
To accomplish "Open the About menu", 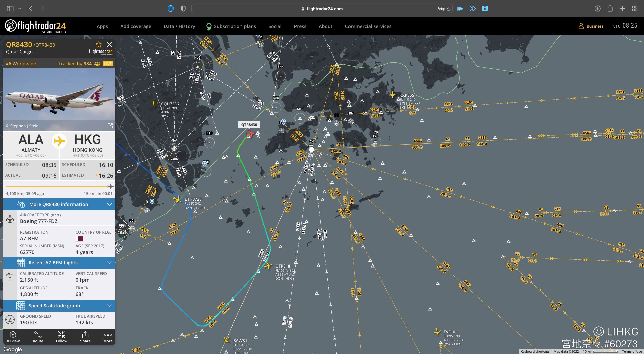I will click(x=326, y=26).
